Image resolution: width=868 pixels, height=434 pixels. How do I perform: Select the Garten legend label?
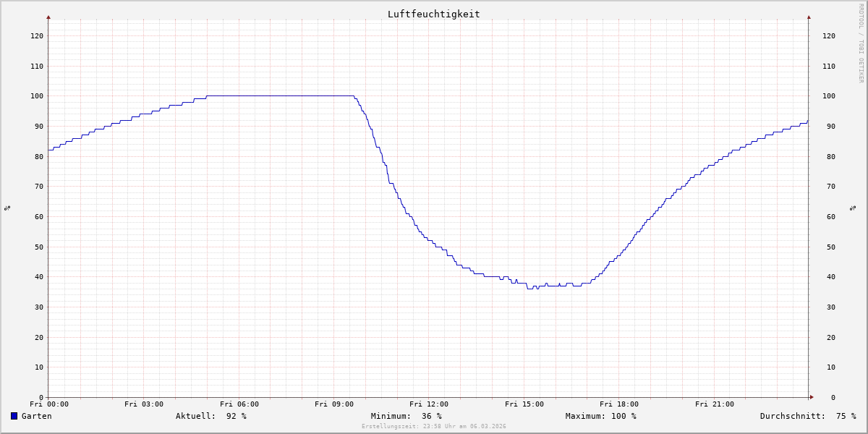(x=37, y=416)
